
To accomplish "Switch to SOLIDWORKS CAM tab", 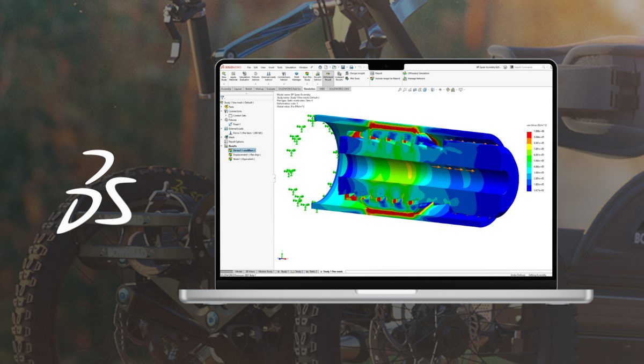I will click(339, 89).
